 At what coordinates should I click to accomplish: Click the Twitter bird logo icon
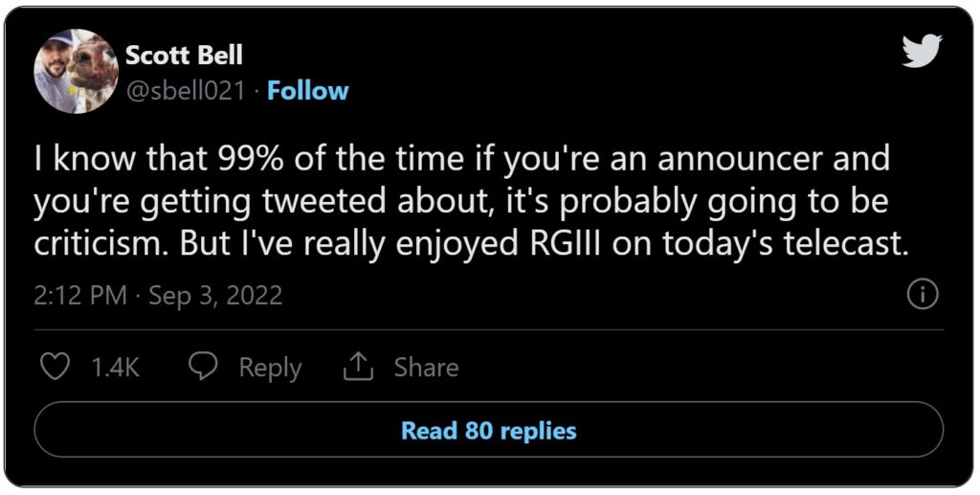[x=922, y=51]
